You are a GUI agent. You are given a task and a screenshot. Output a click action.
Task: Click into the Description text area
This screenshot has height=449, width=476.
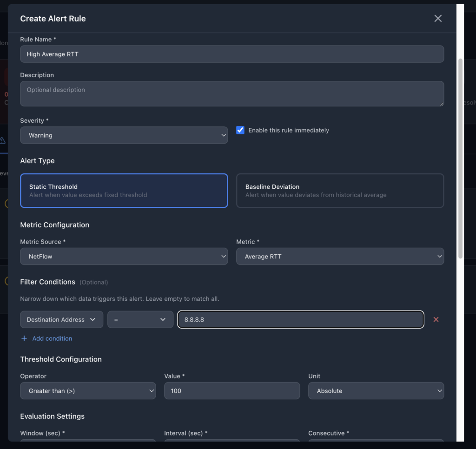pos(231,93)
